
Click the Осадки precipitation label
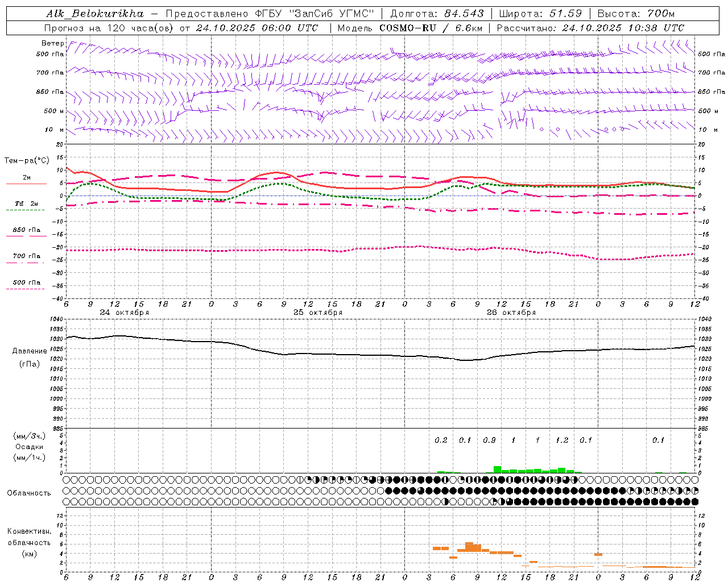(30, 447)
